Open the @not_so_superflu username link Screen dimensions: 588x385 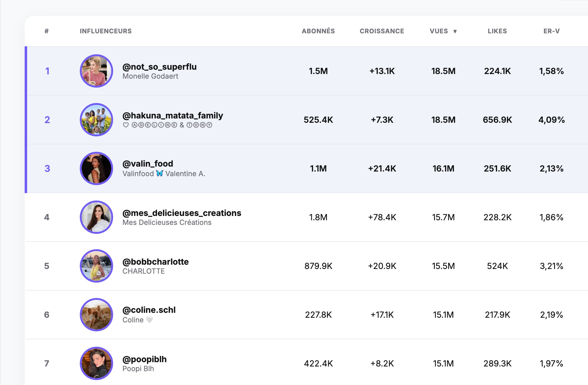click(159, 67)
